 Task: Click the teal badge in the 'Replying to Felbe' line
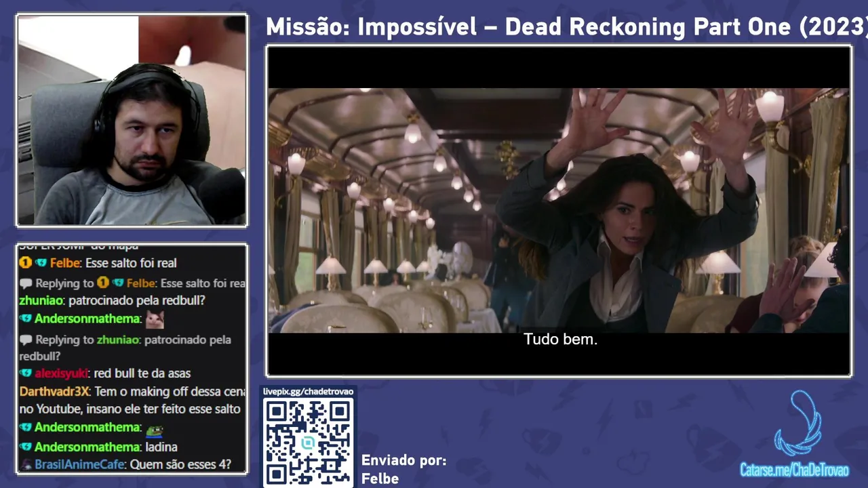pyautogui.click(x=118, y=283)
